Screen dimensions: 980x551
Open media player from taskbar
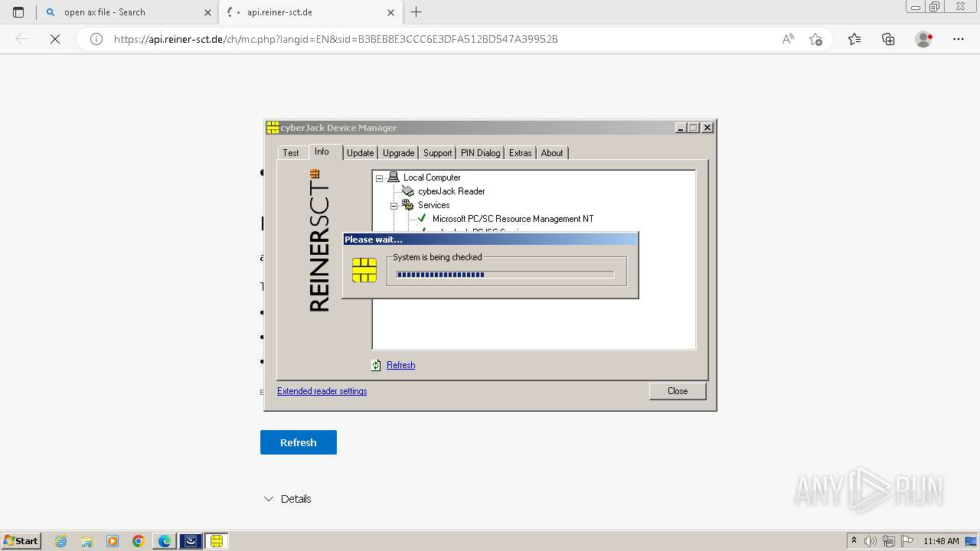pyautogui.click(x=113, y=541)
